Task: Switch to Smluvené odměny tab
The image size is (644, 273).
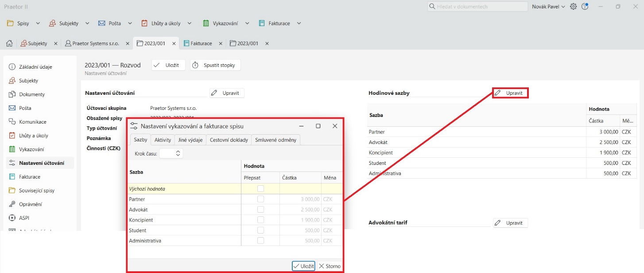Action: [275, 140]
